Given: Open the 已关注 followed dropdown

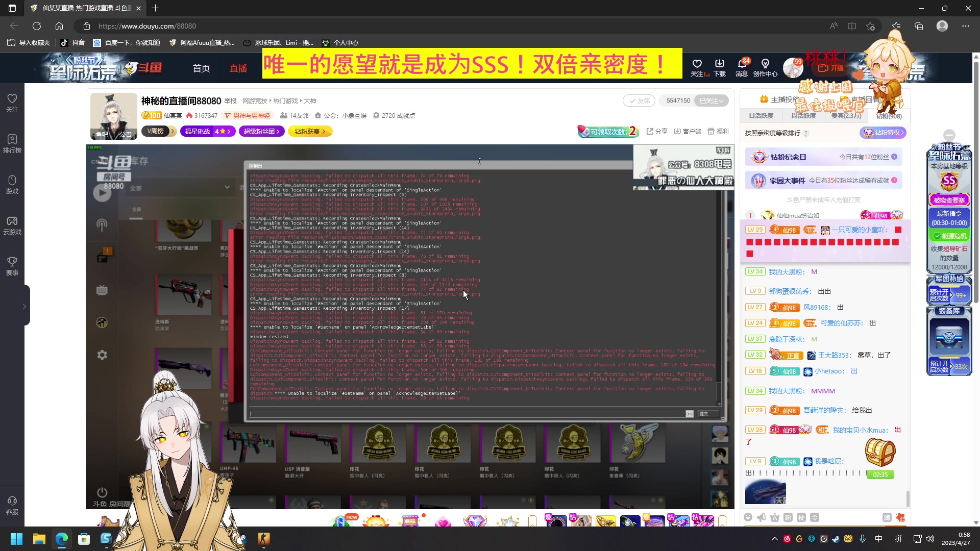Looking at the screenshot, I should pos(711,101).
